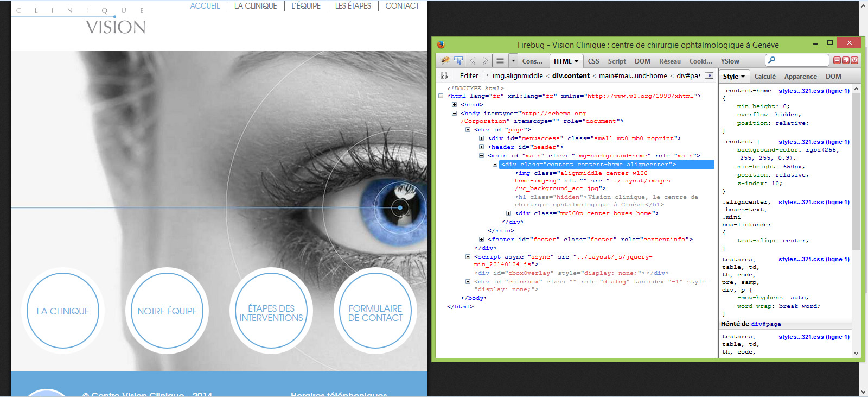
Task: Open styles...321.css link for .aligncenter rule
Action: coord(814,202)
